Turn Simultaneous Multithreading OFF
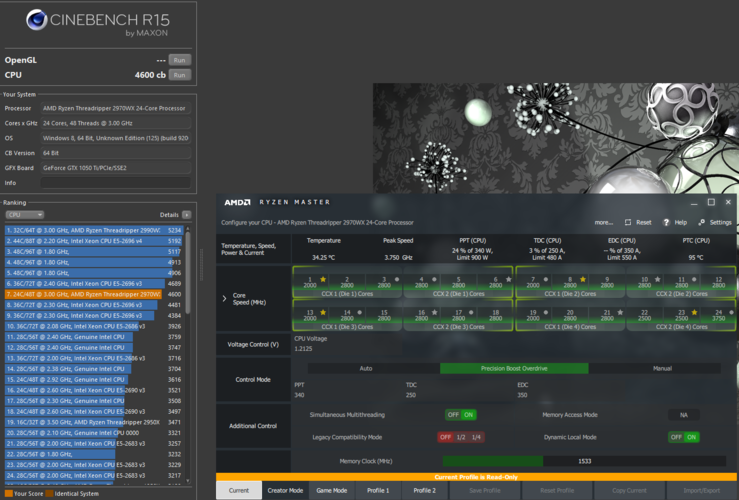 click(453, 415)
